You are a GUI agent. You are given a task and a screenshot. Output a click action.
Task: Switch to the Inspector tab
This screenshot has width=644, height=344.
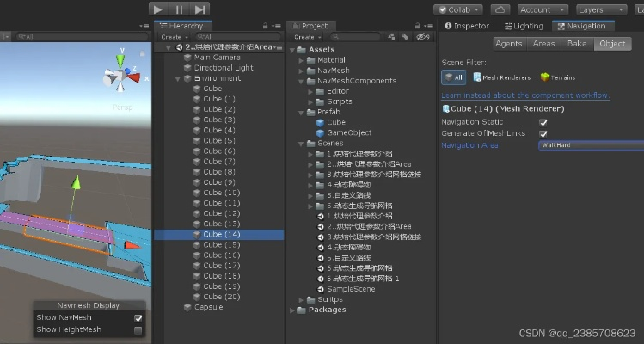466,26
